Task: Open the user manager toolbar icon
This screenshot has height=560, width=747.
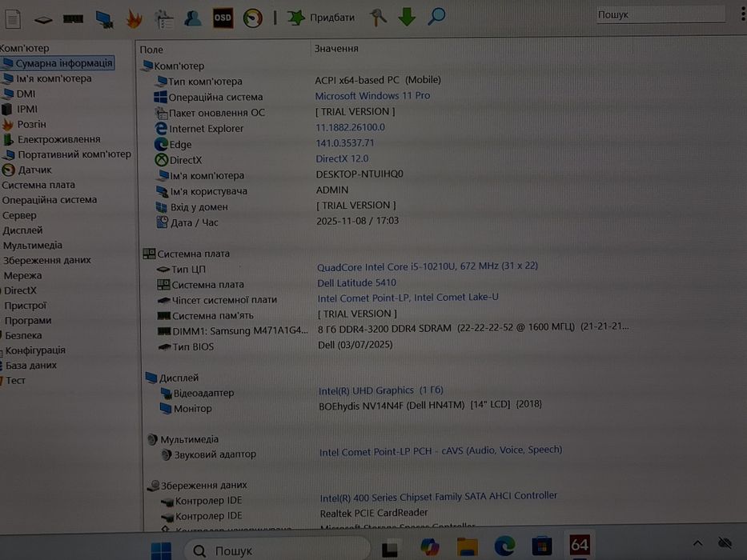Action: [192, 18]
